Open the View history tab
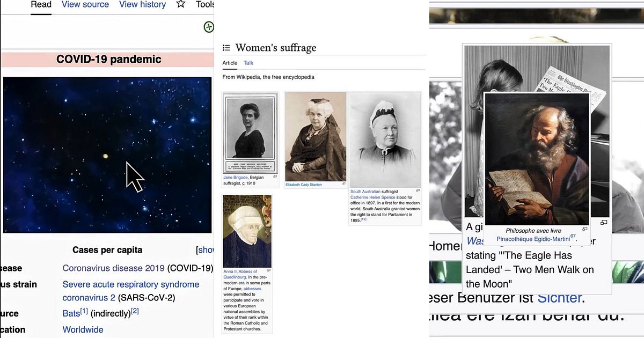644x338 pixels. point(142,4)
